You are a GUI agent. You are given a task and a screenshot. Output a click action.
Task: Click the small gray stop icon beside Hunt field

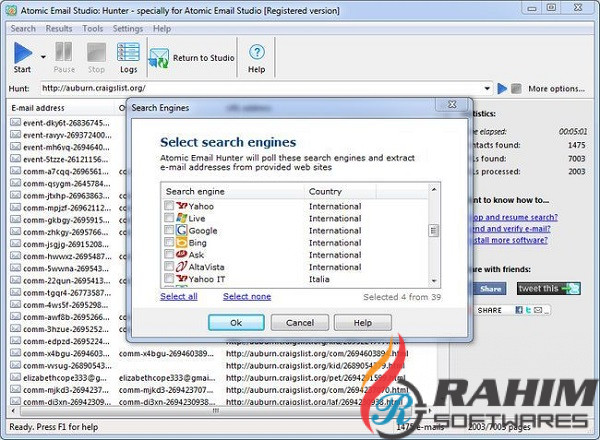click(x=516, y=89)
